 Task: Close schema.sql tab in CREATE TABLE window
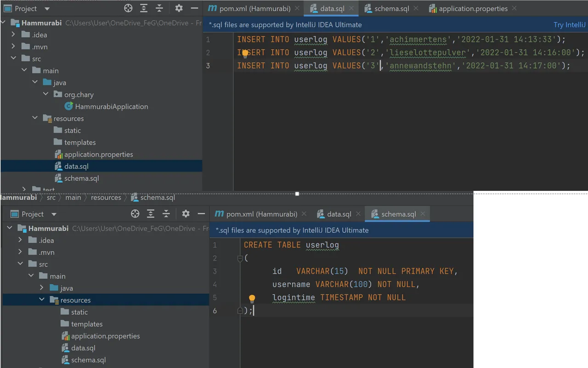click(423, 214)
